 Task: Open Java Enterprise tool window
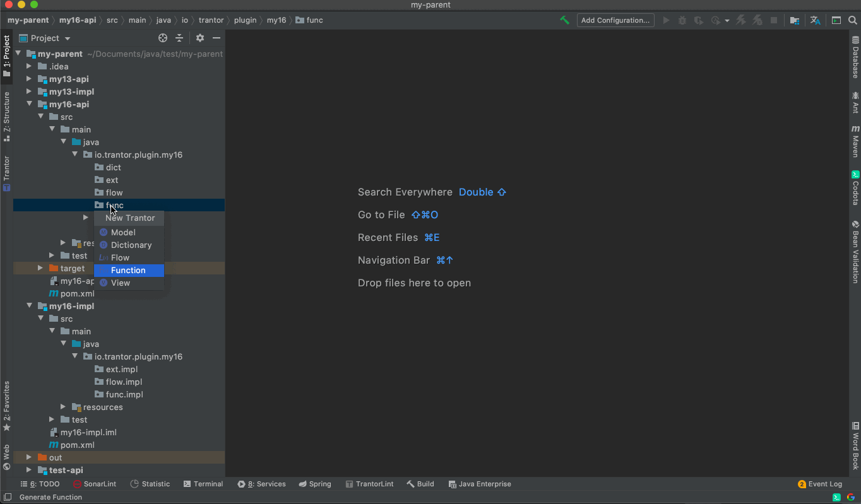480,484
